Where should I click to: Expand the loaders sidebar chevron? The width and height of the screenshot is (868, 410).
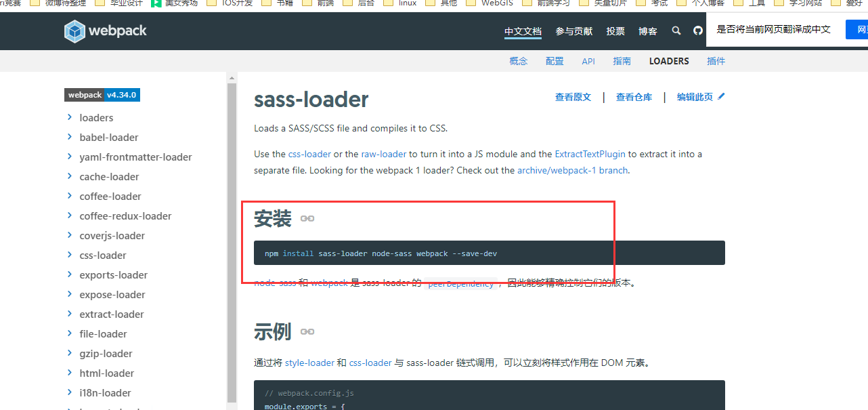pyautogui.click(x=70, y=117)
